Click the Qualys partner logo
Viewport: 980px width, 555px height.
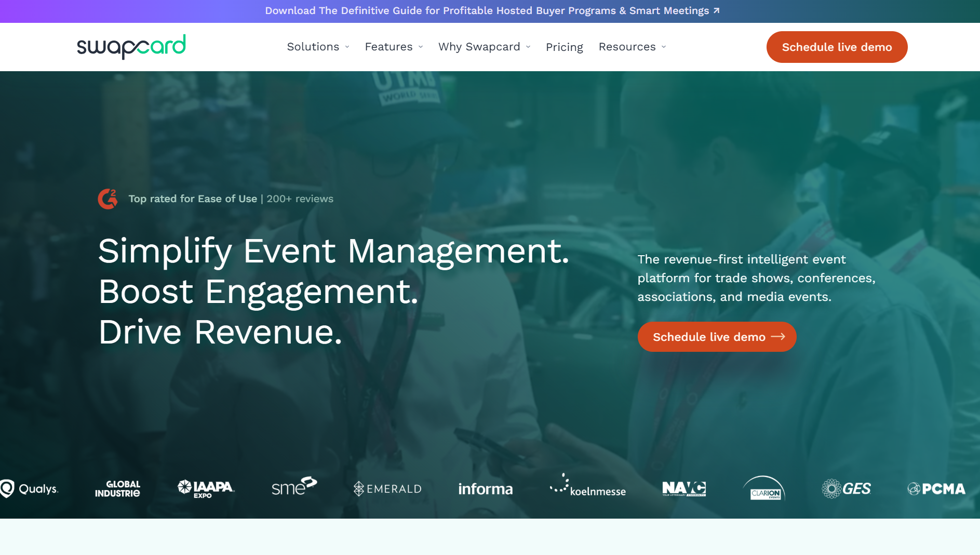click(x=29, y=489)
